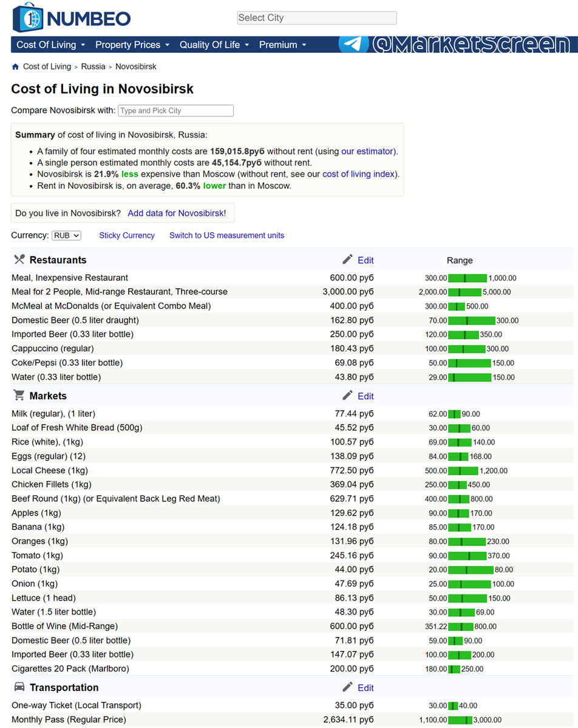This screenshot has height=728, width=578.
Task: Click the Restaurants fork and knife icon
Action: (19, 260)
